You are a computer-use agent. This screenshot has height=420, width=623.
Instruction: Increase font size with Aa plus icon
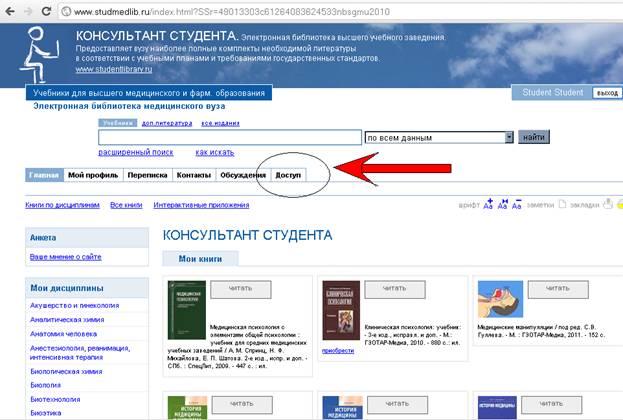(x=488, y=204)
